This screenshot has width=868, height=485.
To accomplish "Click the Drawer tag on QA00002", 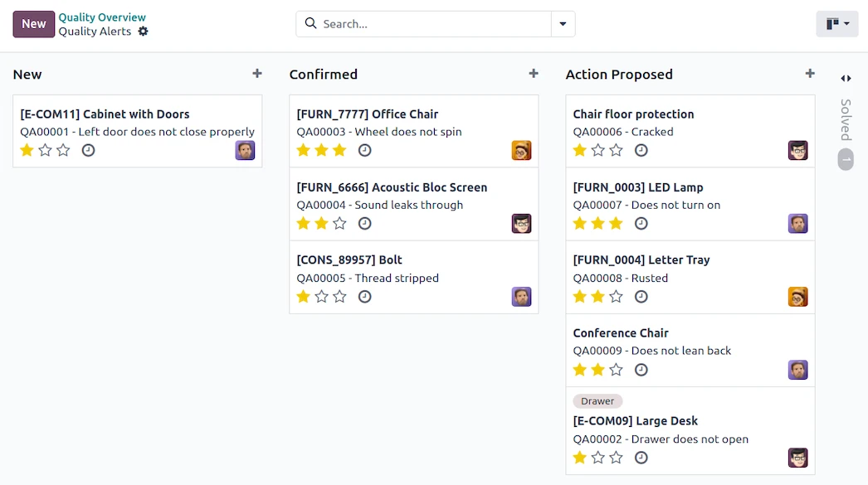I will 597,400.
